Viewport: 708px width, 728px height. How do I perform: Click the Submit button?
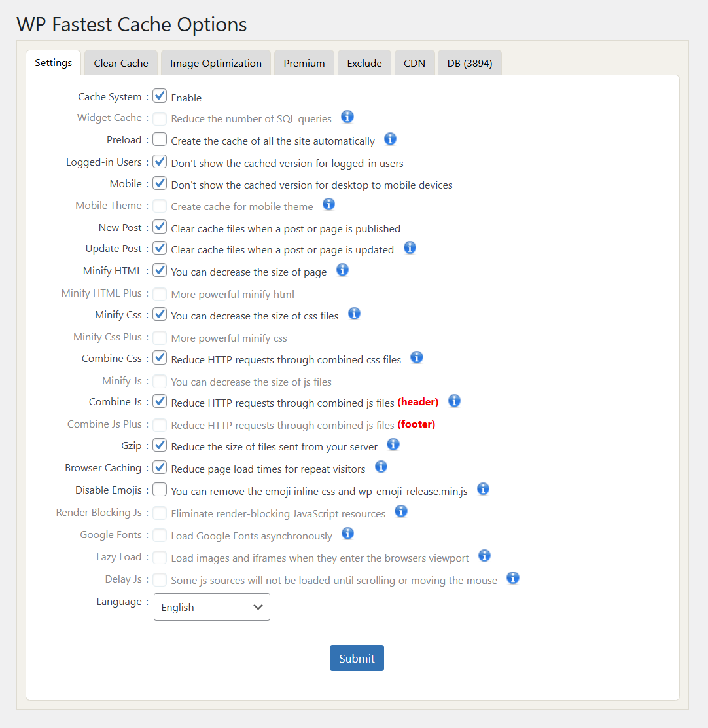tap(357, 658)
